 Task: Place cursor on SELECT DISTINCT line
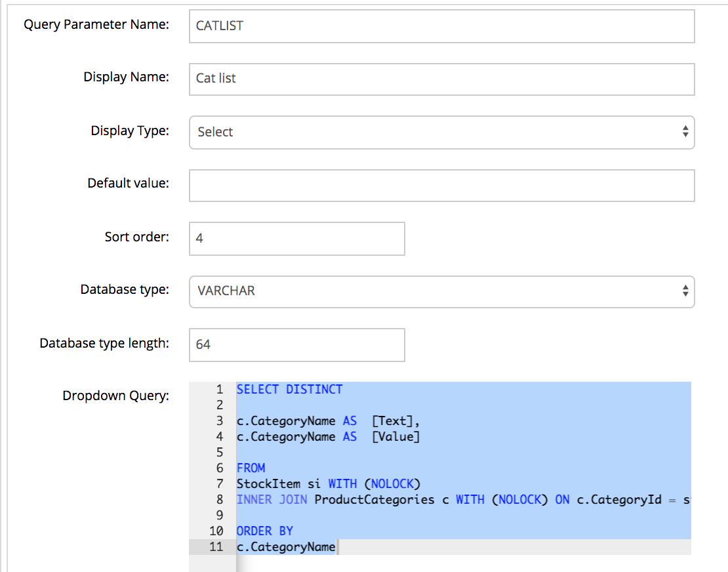pyautogui.click(x=290, y=390)
